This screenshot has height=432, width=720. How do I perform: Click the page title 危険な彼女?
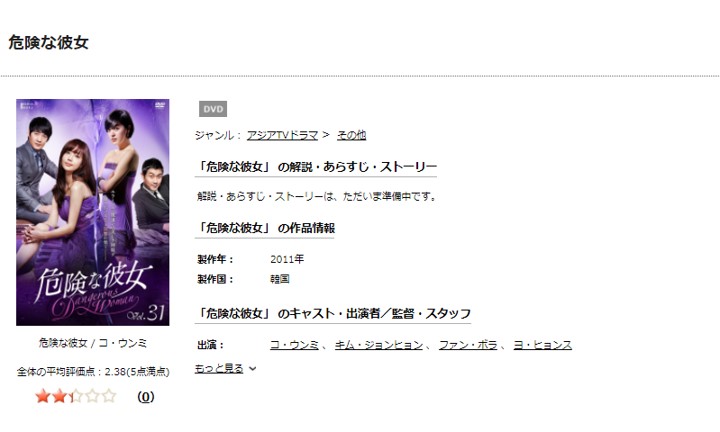tap(48, 42)
